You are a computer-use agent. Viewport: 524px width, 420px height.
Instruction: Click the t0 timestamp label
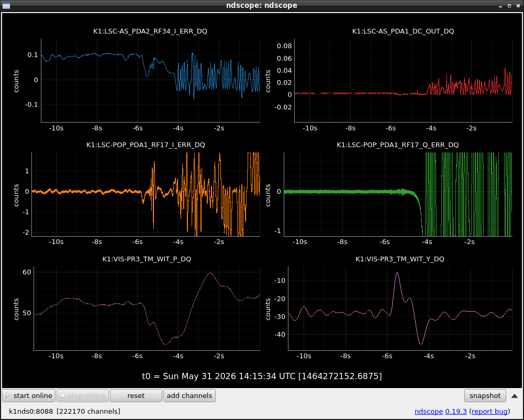pos(262,376)
